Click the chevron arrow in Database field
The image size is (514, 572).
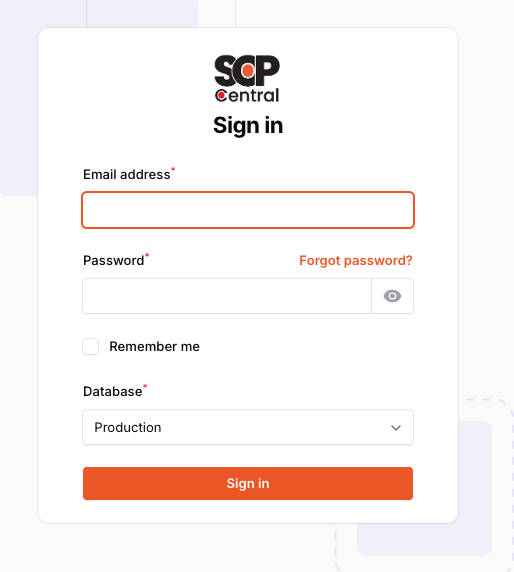[396, 428]
